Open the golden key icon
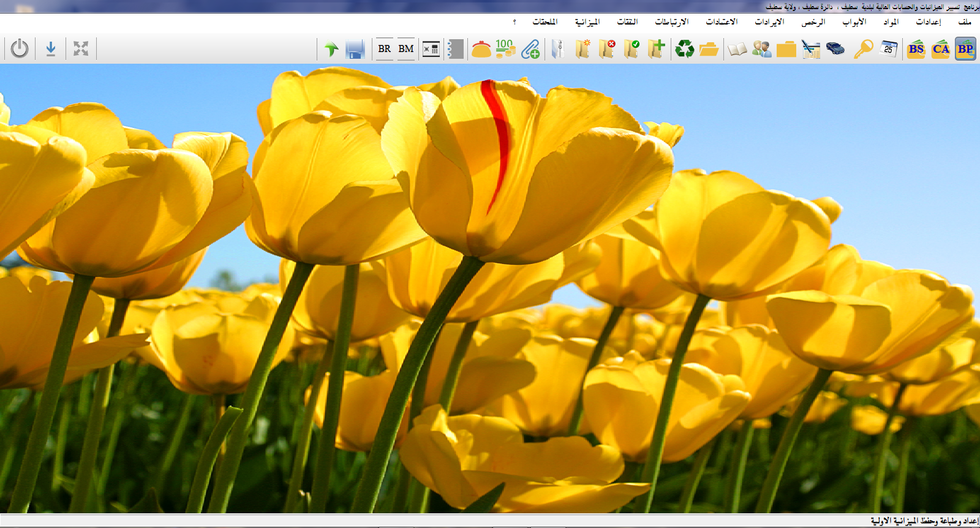Viewport: 980px width, 528px height. [863, 49]
